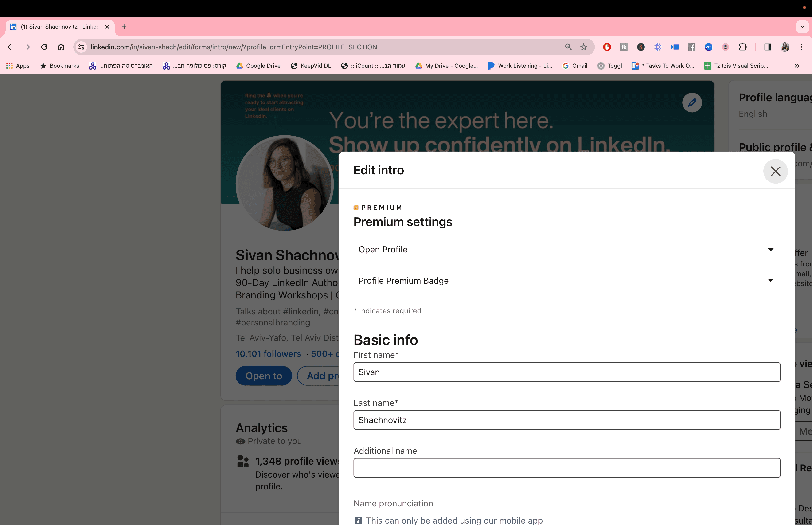Go to the browser home page
812x525 pixels.
coord(61,47)
